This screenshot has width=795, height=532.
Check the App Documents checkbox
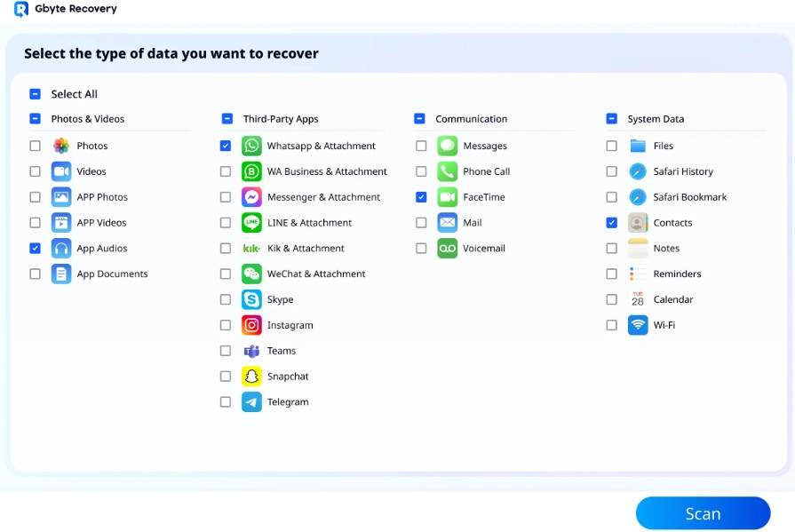35,274
